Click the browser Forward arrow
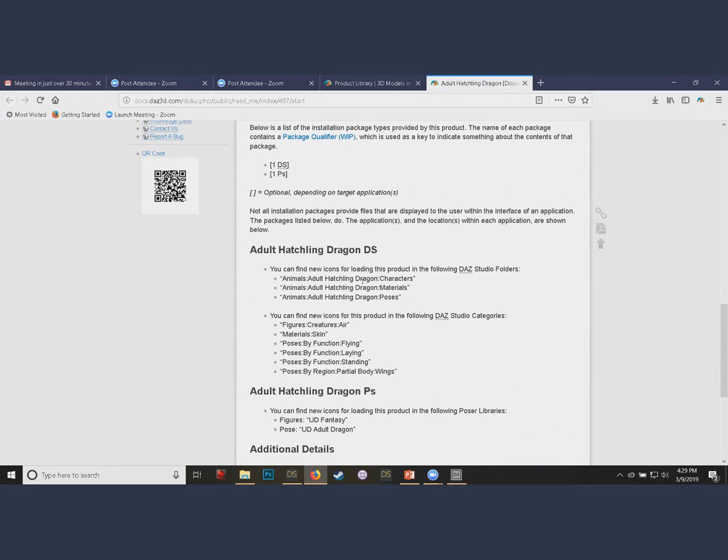The height and width of the screenshot is (560, 728). (x=25, y=100)
